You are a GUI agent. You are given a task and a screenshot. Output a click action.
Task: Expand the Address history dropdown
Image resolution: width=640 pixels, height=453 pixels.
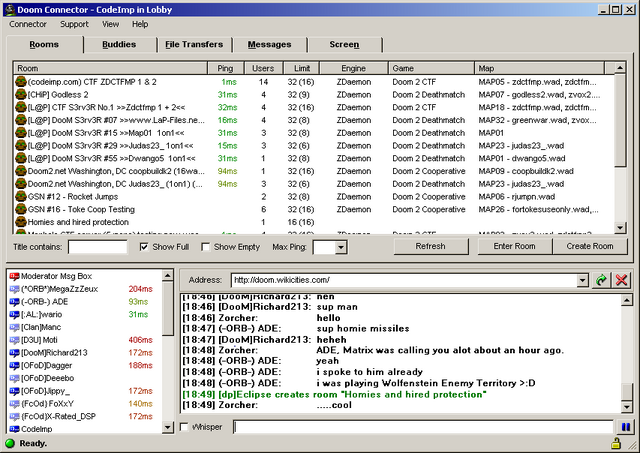[582, 280]
